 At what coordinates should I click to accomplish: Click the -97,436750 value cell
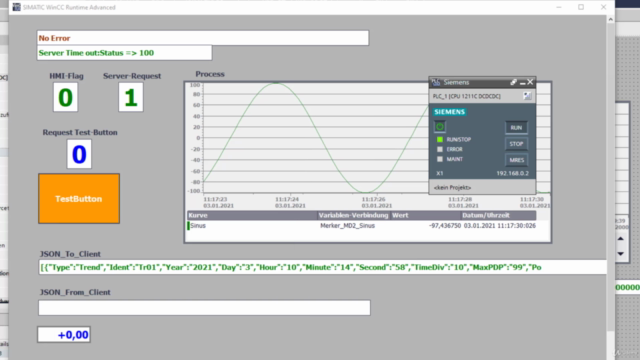click(x=444, y=226)
